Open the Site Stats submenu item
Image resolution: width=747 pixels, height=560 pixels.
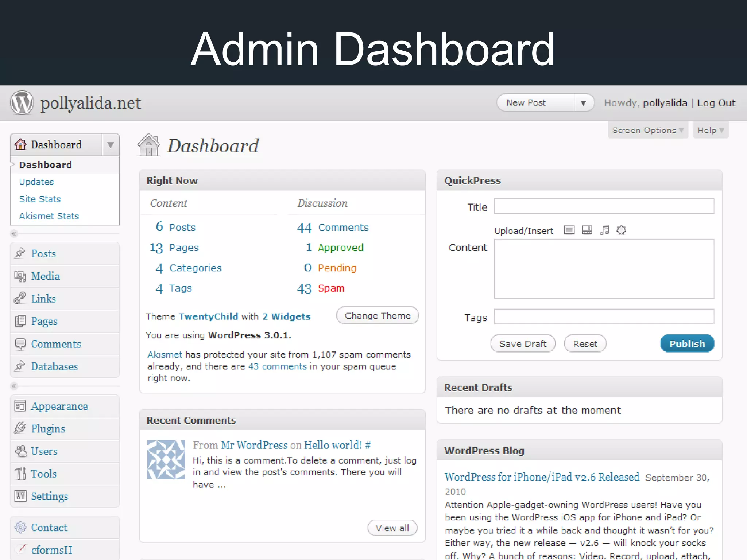click(40, 199)
